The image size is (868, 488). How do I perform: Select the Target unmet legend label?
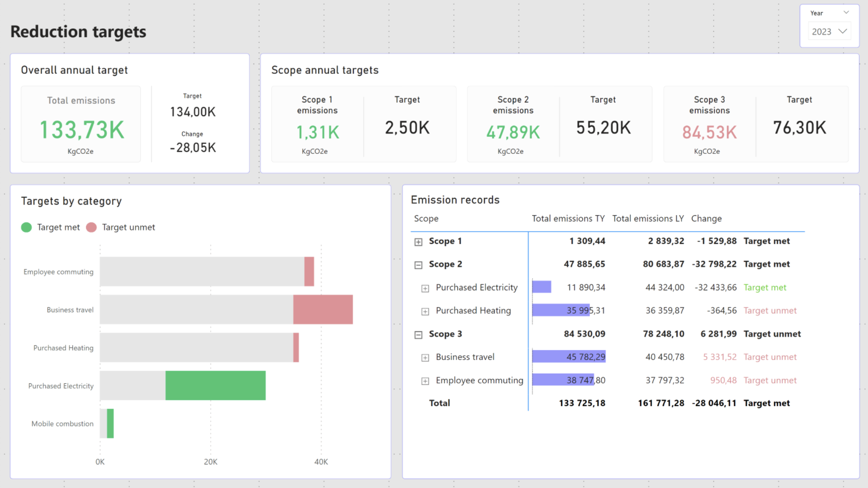tap(128, 227)
